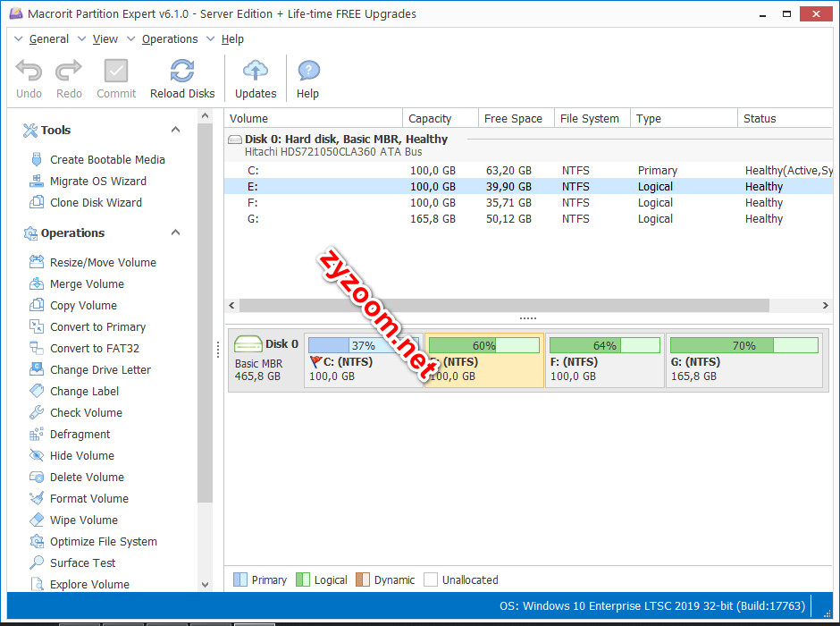Click the Change Label tag icon
Screen dimensions: 840x626
37,391
